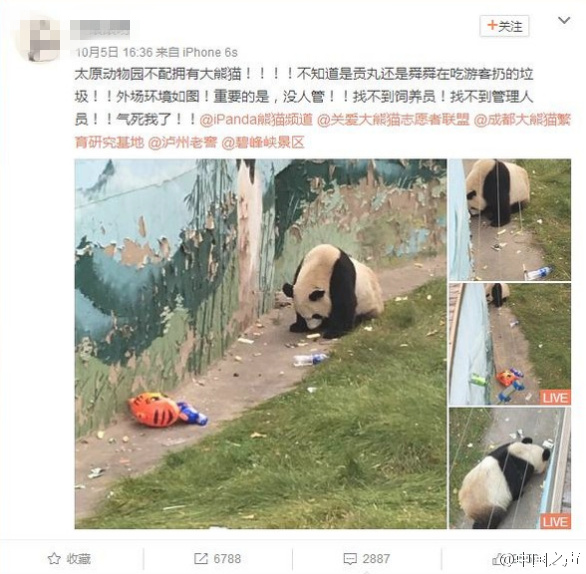Viewport: 586px width, 574px height.
Task: Click the 关注 follow button
Action: (504, 26)
